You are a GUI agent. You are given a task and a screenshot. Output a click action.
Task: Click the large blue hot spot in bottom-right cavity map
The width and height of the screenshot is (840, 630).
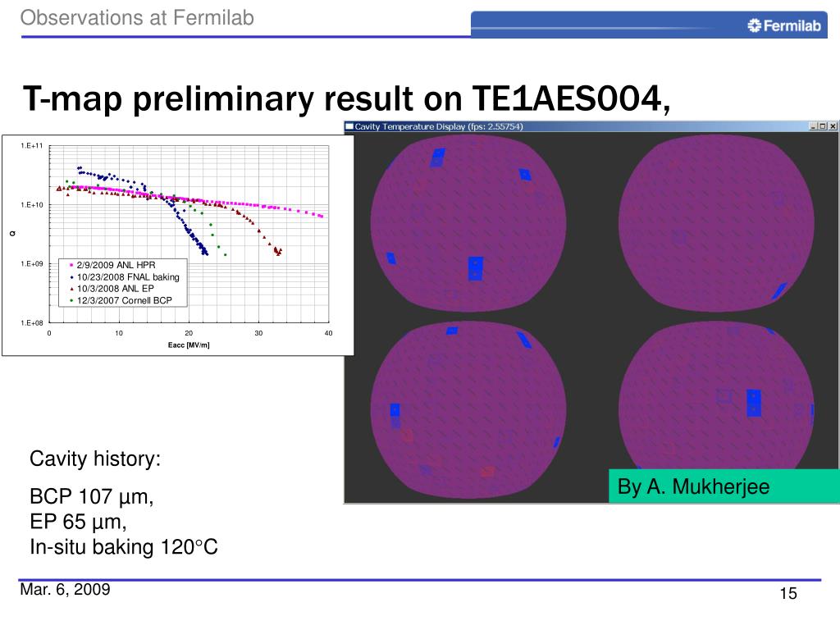[754, 403]
